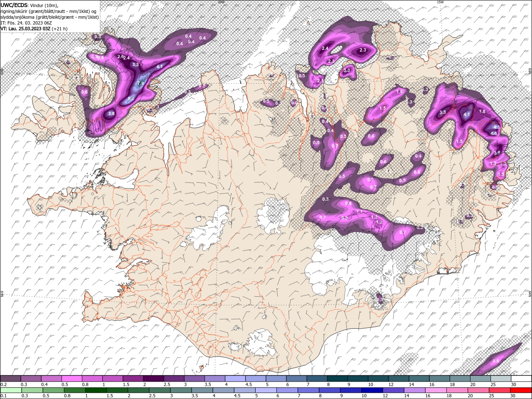Select upper legend swatch between 3 and 3.5

(x=194, y=378)
